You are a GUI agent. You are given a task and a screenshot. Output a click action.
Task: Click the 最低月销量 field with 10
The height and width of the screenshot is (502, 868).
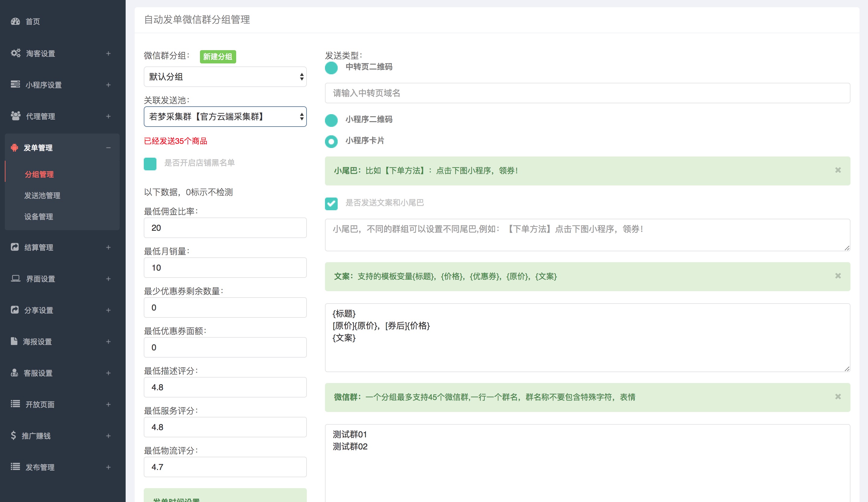225,268
